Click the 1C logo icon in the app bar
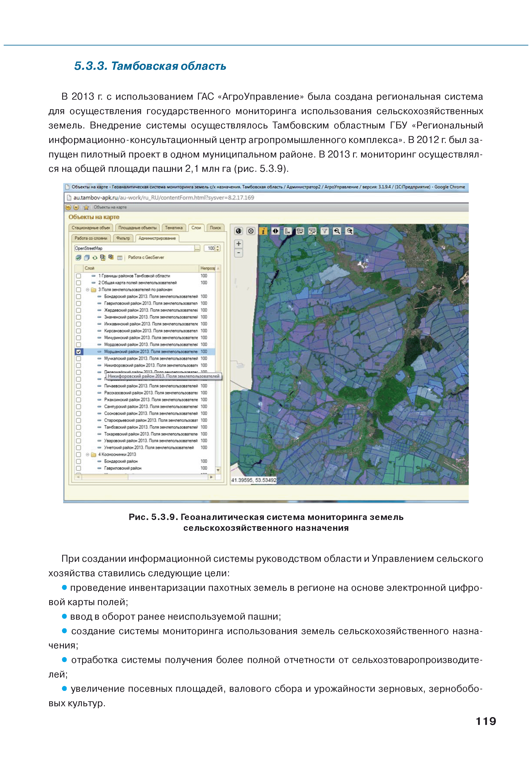The width and height of the screenshot is (532, 760). tap(68, 207)
